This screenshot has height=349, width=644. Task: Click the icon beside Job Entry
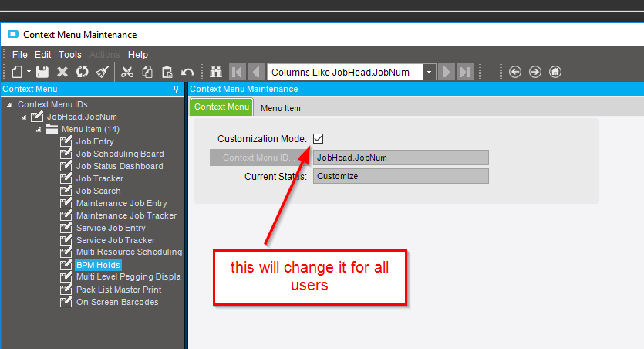(66, 141)
